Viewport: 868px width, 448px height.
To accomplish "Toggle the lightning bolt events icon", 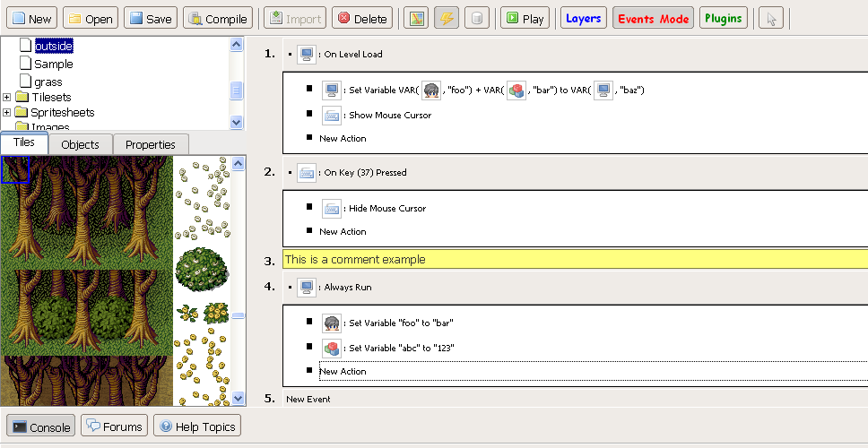I will [x=447, y=18].
